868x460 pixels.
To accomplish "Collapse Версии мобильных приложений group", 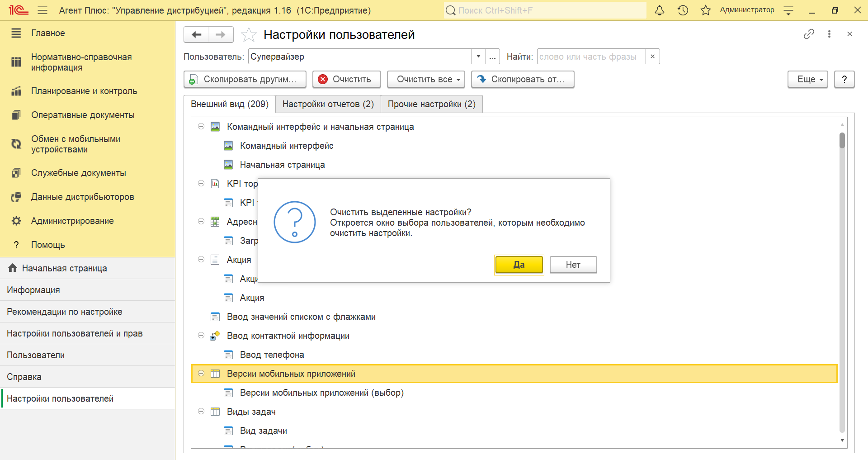I will point(201,374).
